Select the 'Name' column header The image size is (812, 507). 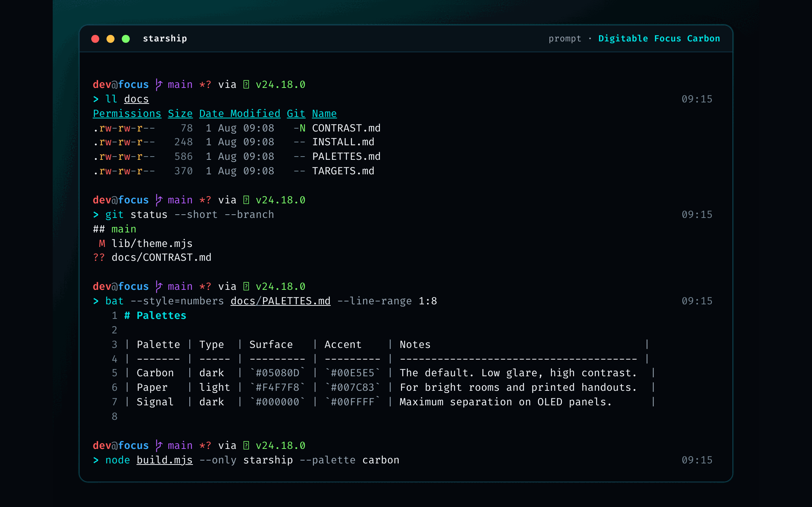tap(325, 114)
